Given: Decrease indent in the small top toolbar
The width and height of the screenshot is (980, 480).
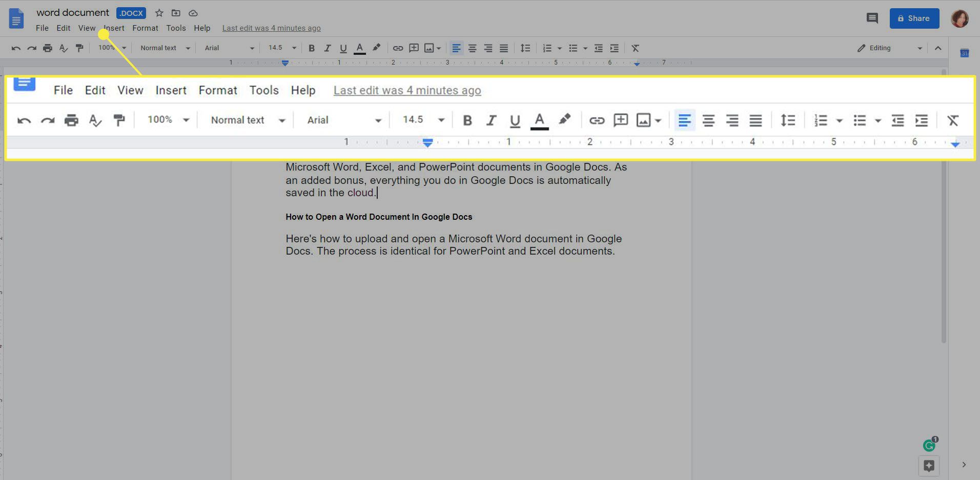Looking at the screenshot, I should [x=598, y=48].
